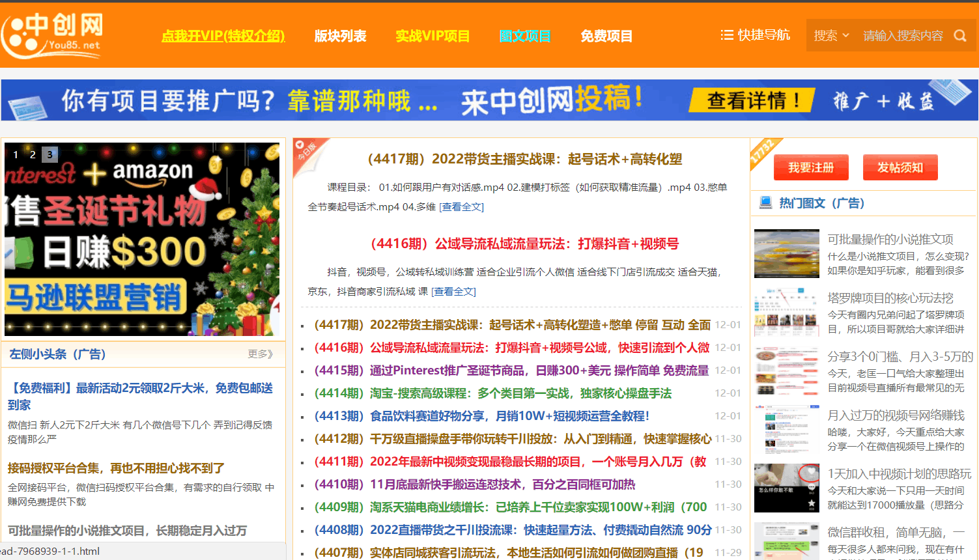
Task: Open the 图文项目 nav item
Action: 525,36
